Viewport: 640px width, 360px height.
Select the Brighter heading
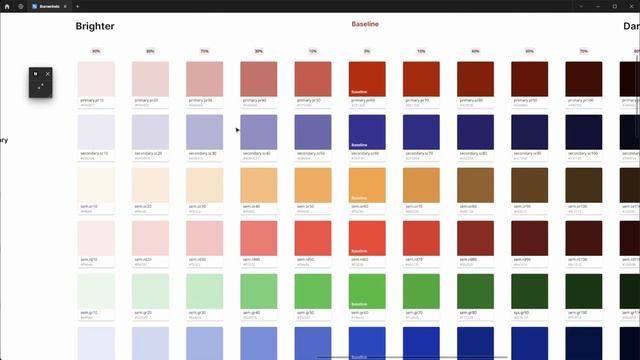95,26
